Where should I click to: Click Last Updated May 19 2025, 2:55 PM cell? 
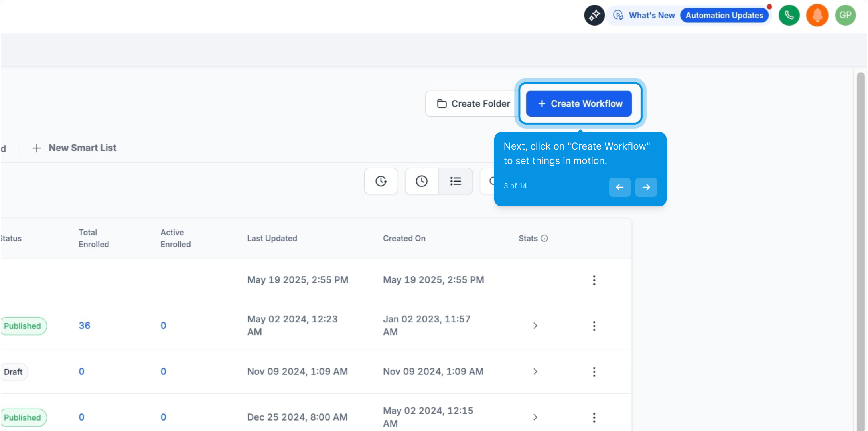[298, 280]
